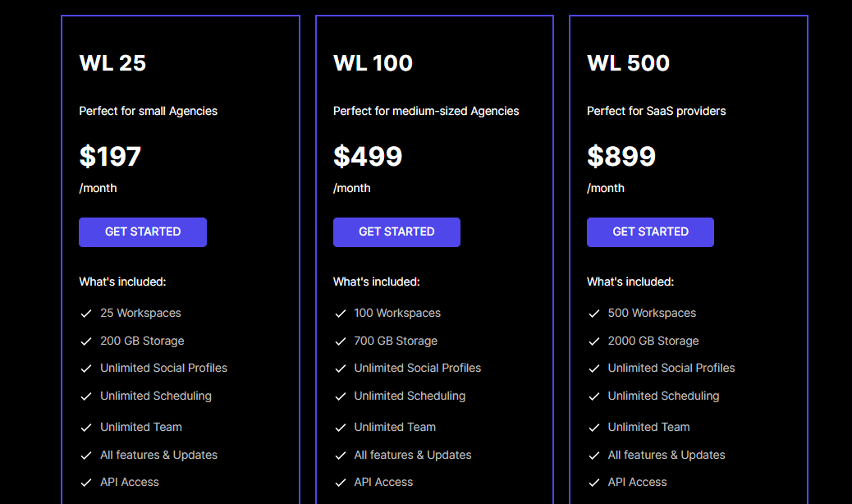Click GET STARTED for the WL 25 plan
Screen dimensions: 852x504
pyautogui.click(x=143, y=232)
